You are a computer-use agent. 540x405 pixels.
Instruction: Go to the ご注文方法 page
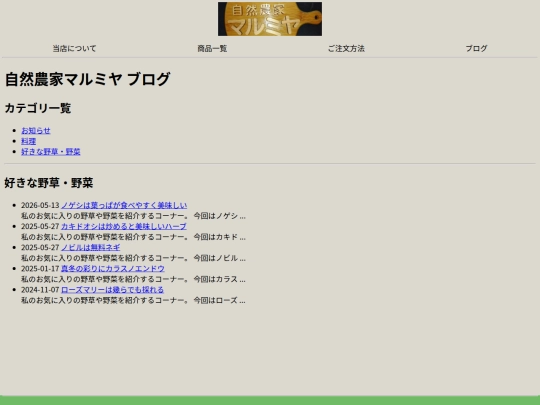346,49
